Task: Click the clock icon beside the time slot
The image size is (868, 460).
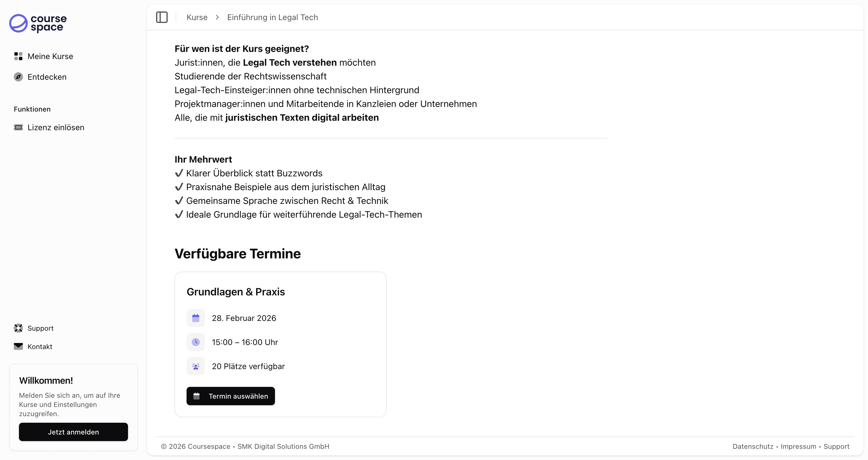Action: click(x=196, y=342)
